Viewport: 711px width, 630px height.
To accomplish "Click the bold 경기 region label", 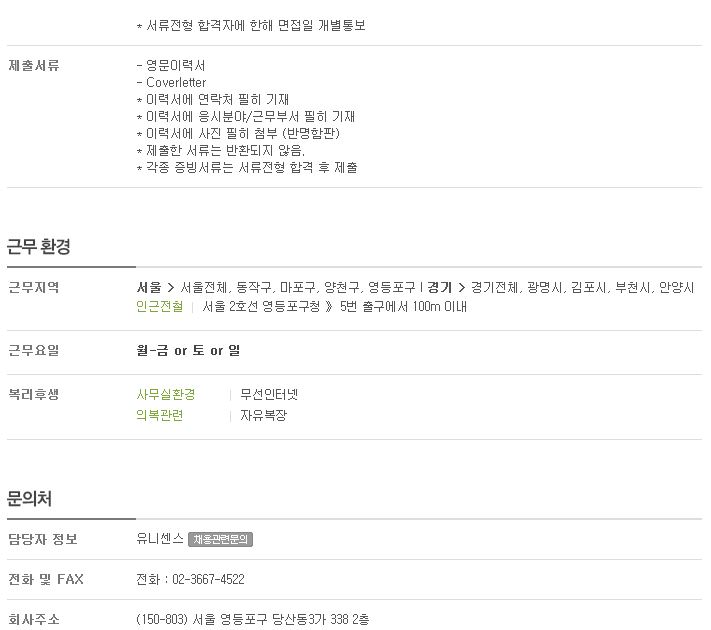I will pyautogui.click(x=439, y=287).
